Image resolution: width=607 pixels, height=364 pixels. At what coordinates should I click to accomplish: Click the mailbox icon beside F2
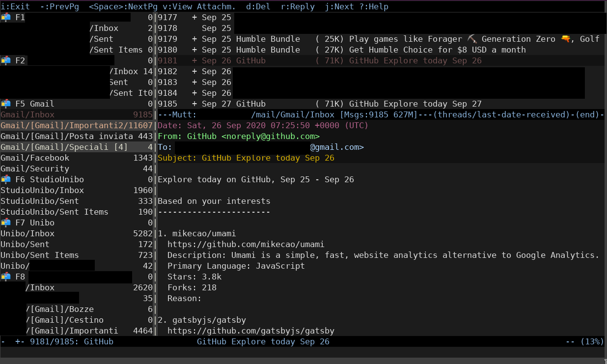coord(6,61)
